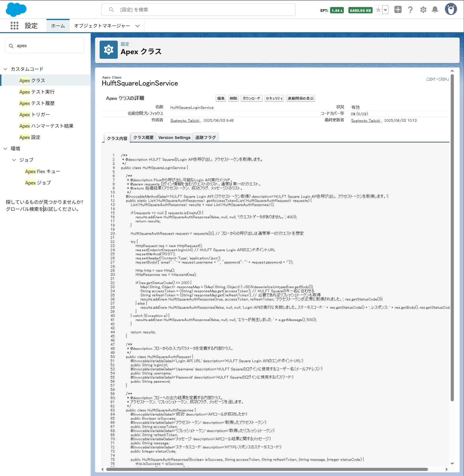Click the 編集 button
The width and height of the screenshot is (464, 476).
221,98
